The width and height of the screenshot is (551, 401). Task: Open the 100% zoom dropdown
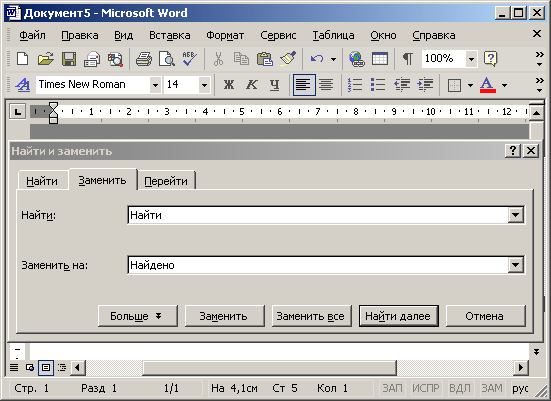(471, 59)
